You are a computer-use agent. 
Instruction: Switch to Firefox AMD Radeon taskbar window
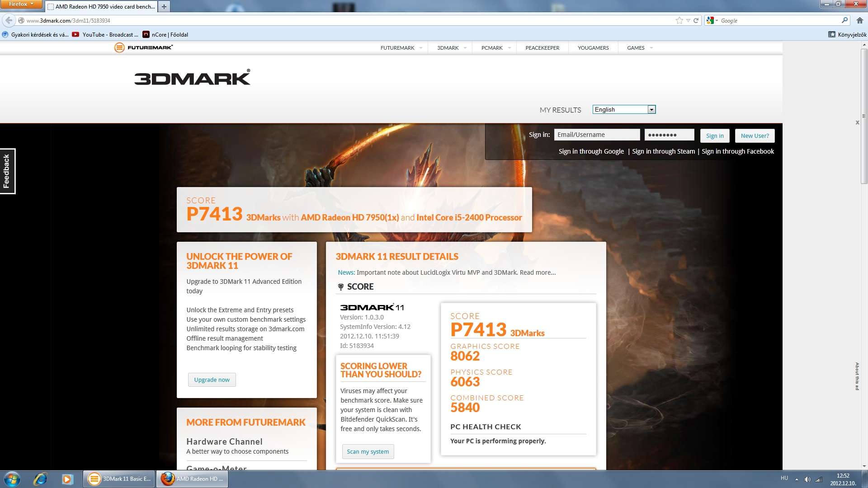(x=192, y=479)
